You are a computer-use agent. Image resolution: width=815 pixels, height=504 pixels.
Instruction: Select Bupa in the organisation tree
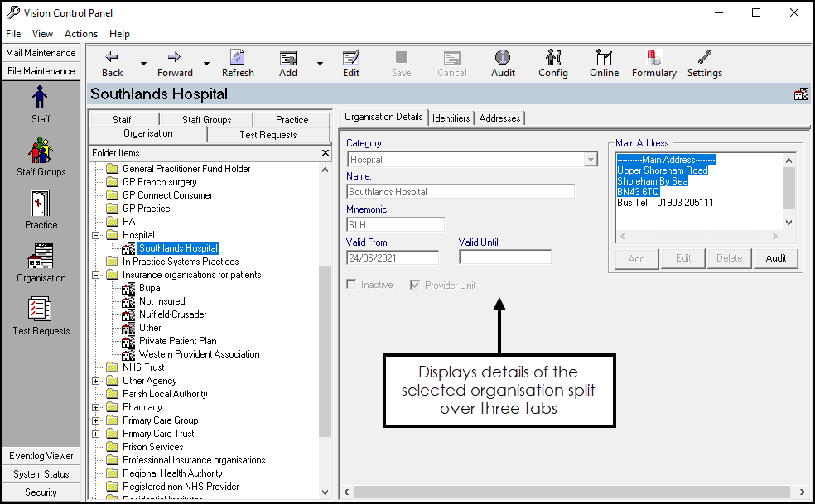(x=149, y=288)
